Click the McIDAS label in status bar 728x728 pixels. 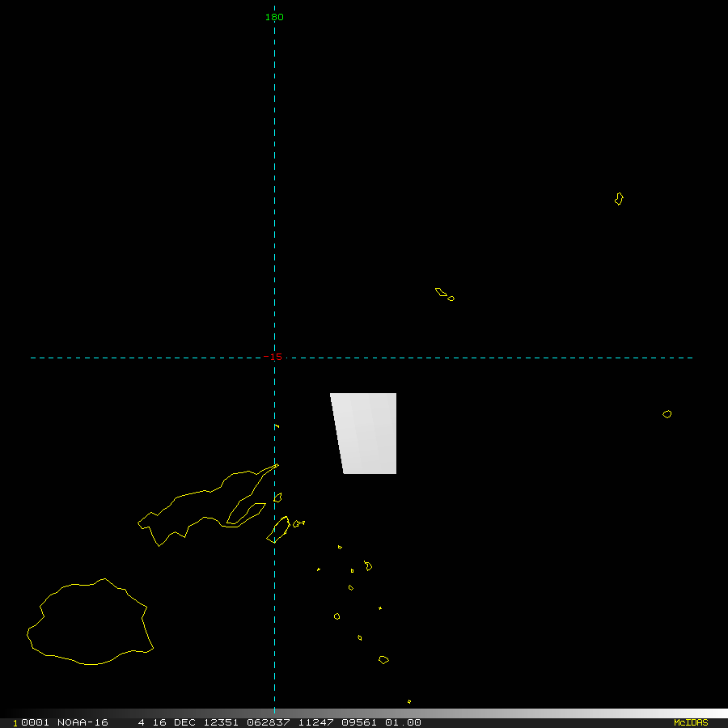[691, 722]
